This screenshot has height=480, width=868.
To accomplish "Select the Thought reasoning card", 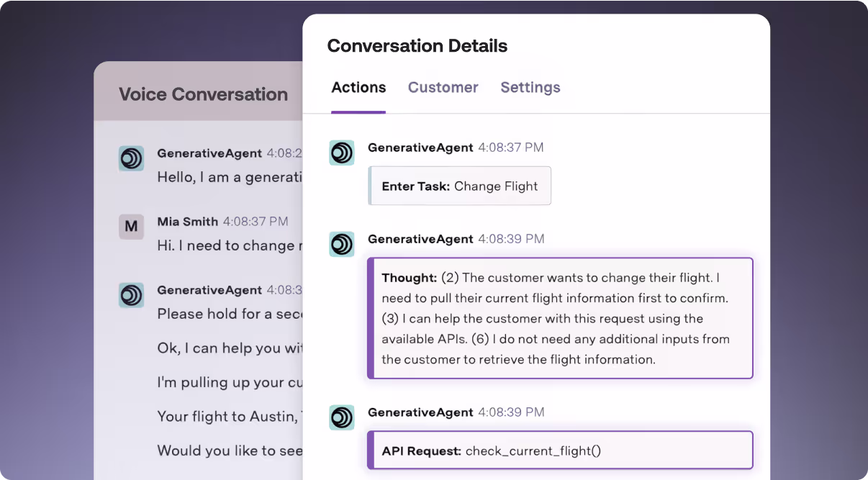I will [561, 318].
